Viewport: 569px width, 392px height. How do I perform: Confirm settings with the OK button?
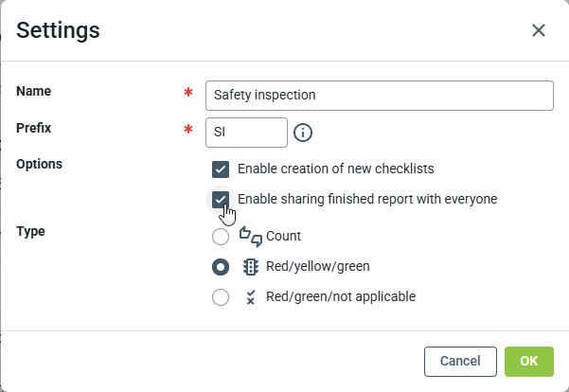pos(528,361)
